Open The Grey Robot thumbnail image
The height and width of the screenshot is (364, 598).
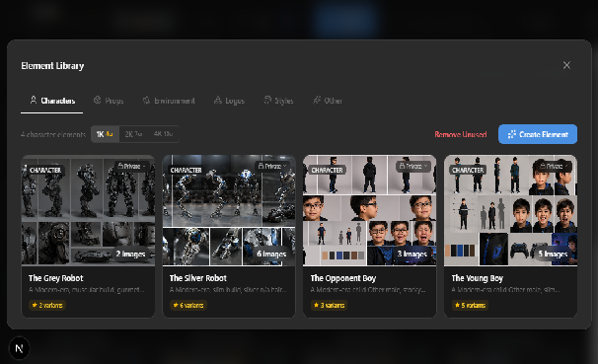[x=88, y=210]
